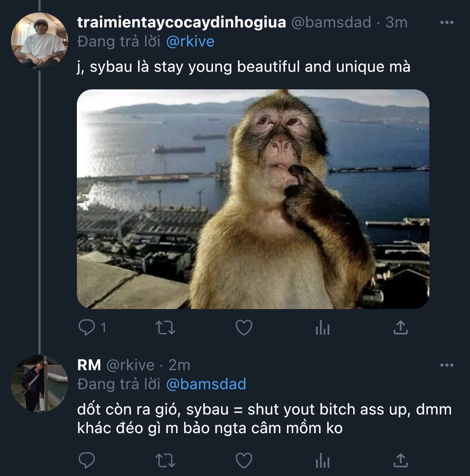The height and width of the screenshot is (476, 470).
Task: Open traimientaycocaydinhogiua profile avatar
Action: pyautogui.click(x=39, y=41)
